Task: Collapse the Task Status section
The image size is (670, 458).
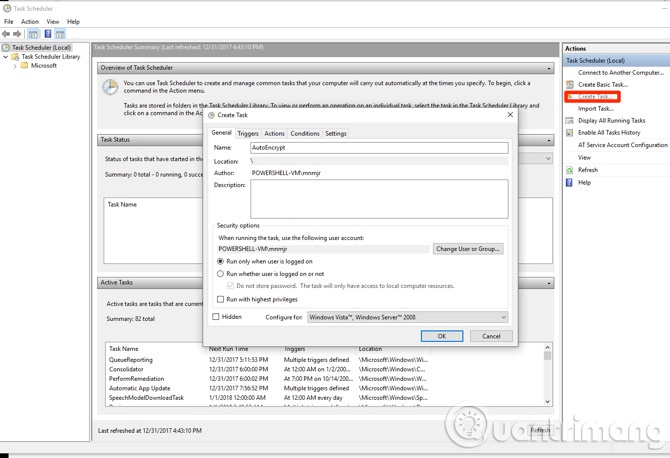Action: [549, 140]
